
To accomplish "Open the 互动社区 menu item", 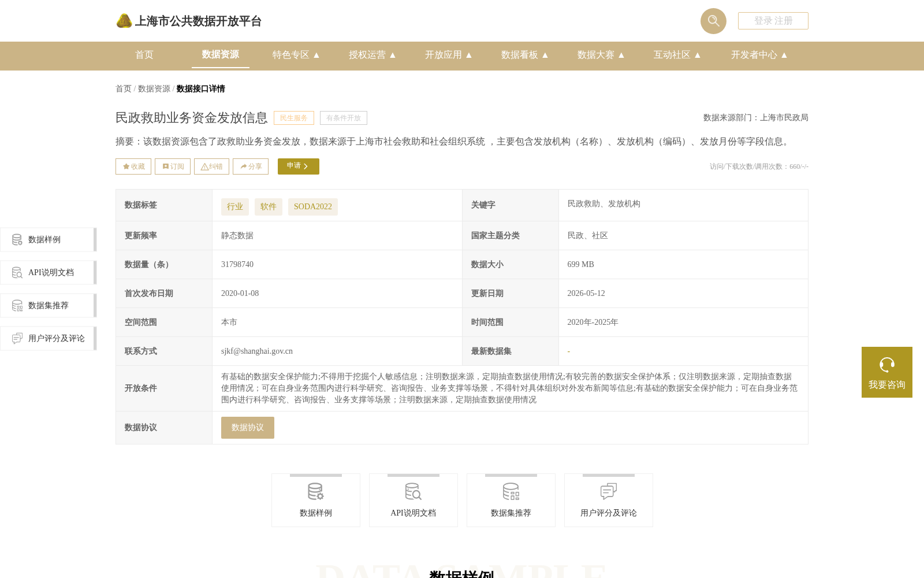I will (672, 55).
